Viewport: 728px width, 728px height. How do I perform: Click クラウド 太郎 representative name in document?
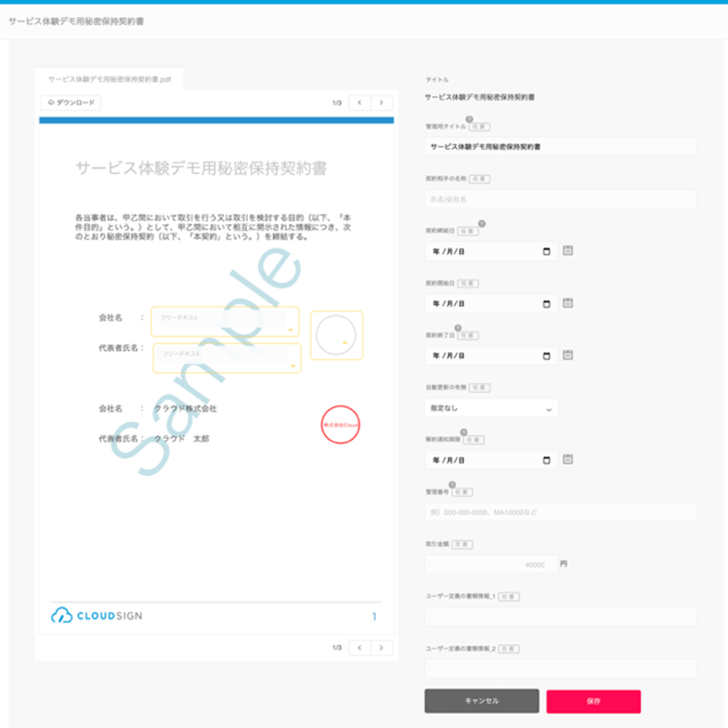pyautogui.click(x=182, y=439)
